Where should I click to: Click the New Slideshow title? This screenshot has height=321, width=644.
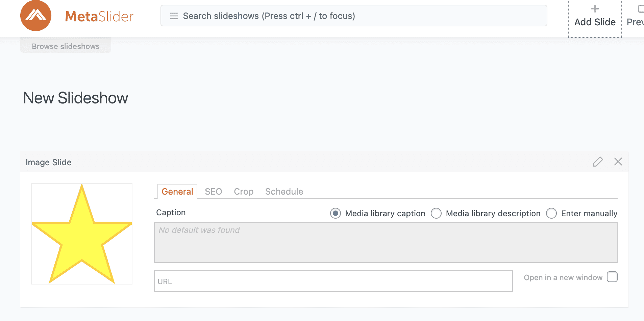point(75,98)
